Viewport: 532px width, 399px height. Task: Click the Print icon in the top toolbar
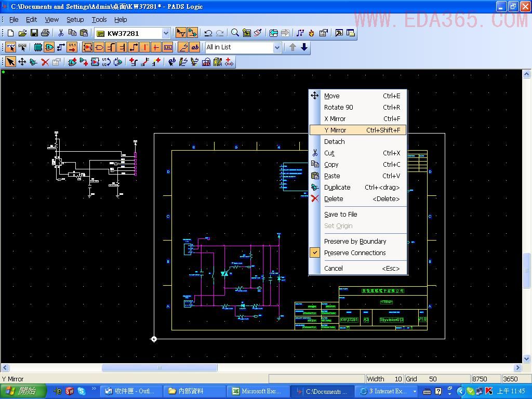point(45,33)
